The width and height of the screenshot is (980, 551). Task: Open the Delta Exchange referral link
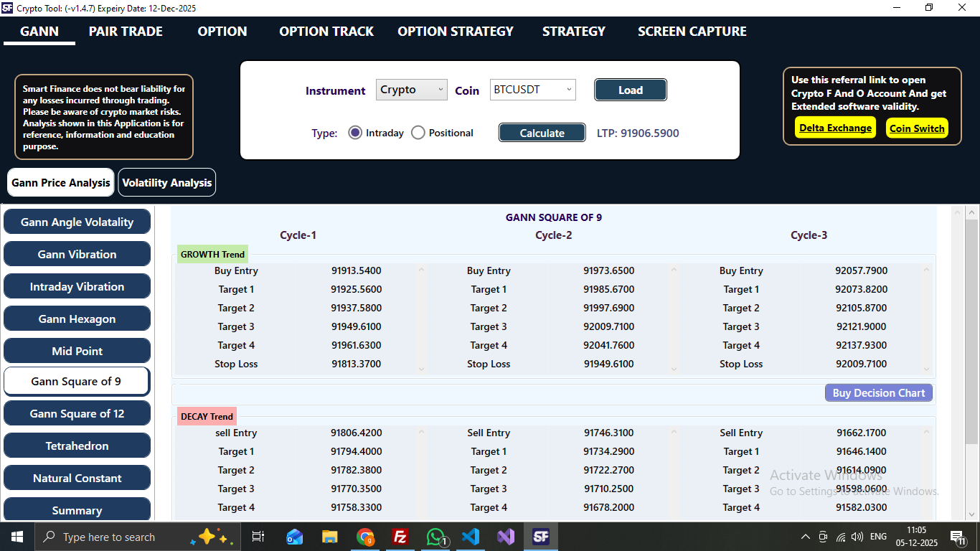pos(834,128)
